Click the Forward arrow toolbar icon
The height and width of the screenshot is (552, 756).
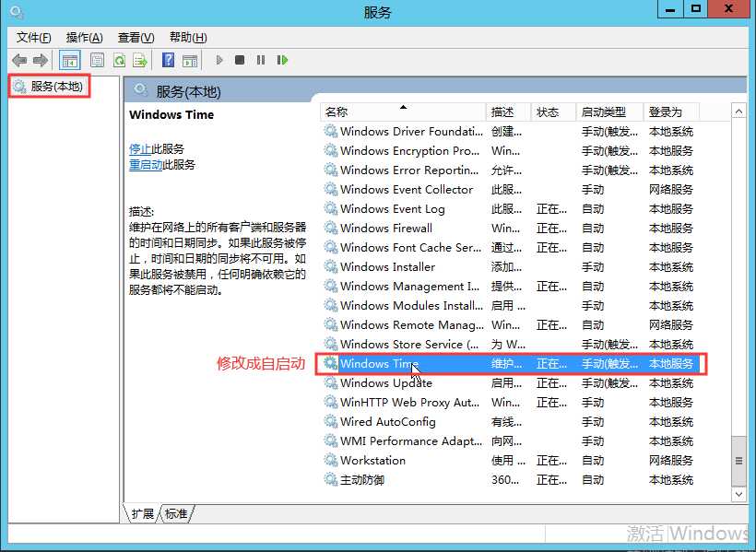point(41,60)
